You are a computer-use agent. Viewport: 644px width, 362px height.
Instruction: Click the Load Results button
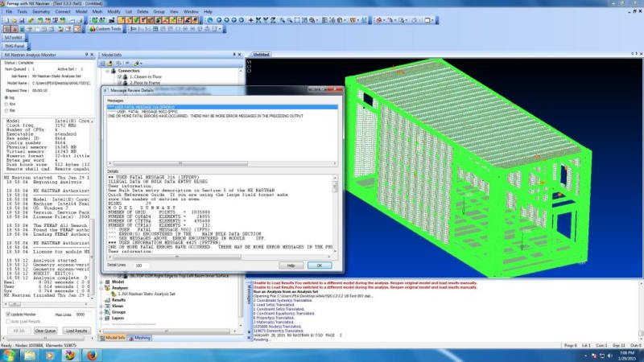[x=76, y=331]
